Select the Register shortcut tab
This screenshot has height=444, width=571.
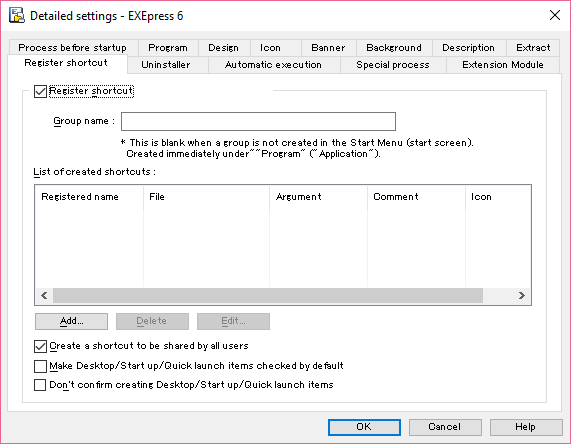[66, 63]
